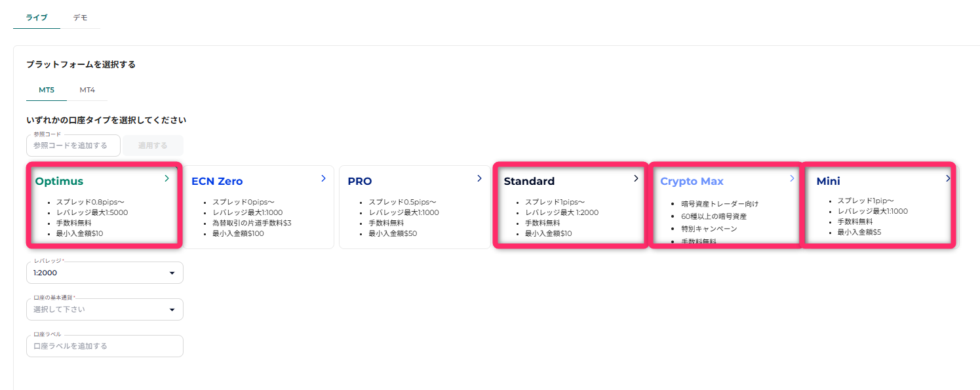Click the 為替取引の片道手数料$3 text
Screen dimensions: 980x390
pos(252,223)
